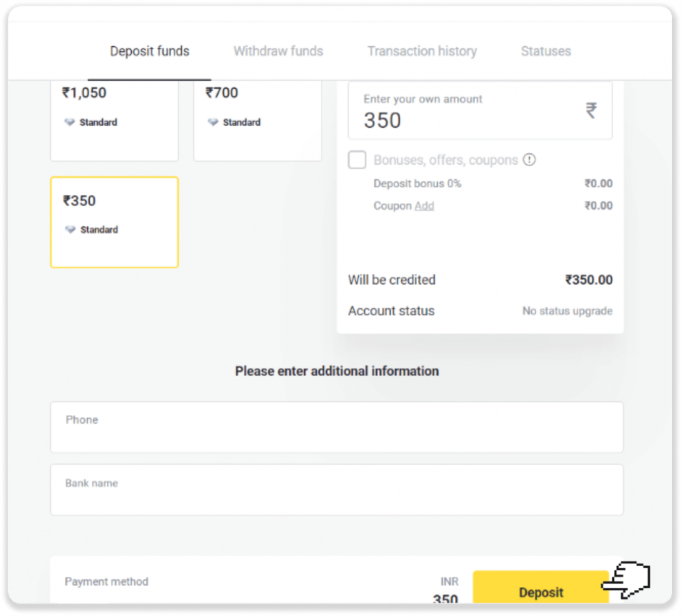682x616 pixels.
Task: Click the diamond icon on ₹700 card
Action: pos(213,122)
